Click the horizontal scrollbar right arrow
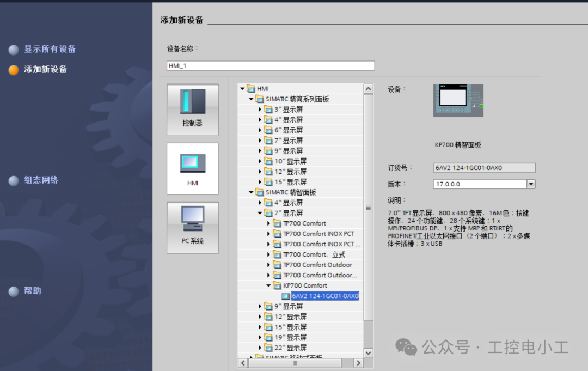This screenshot has height=371, width=588. (358, 363)
